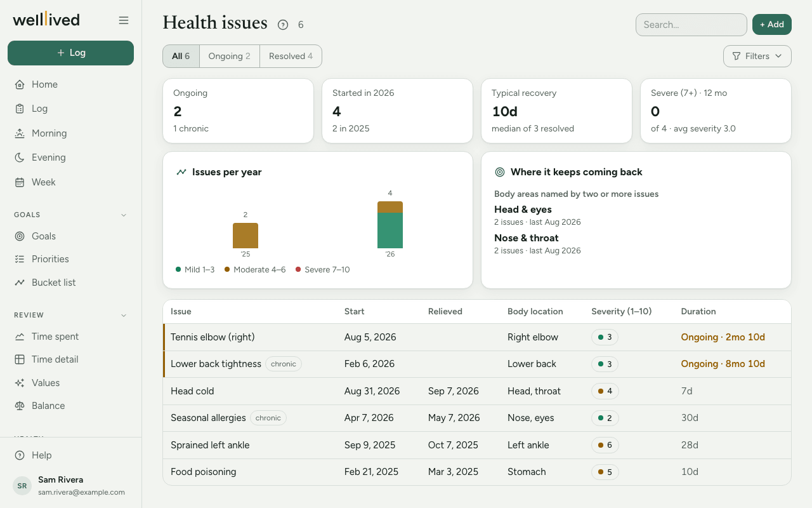This screenshot has width=812, height=508.
Task: Click the welllived logo
Action: point(46,20)
